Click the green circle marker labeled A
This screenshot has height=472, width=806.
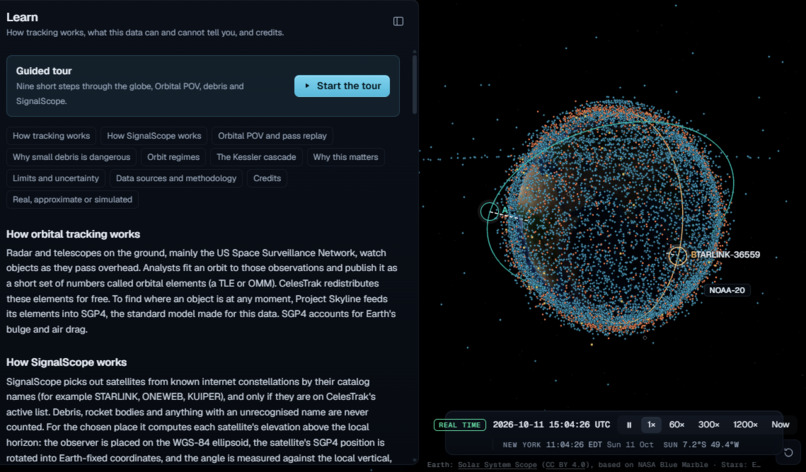pyautogui.click(x=489, y=211)
